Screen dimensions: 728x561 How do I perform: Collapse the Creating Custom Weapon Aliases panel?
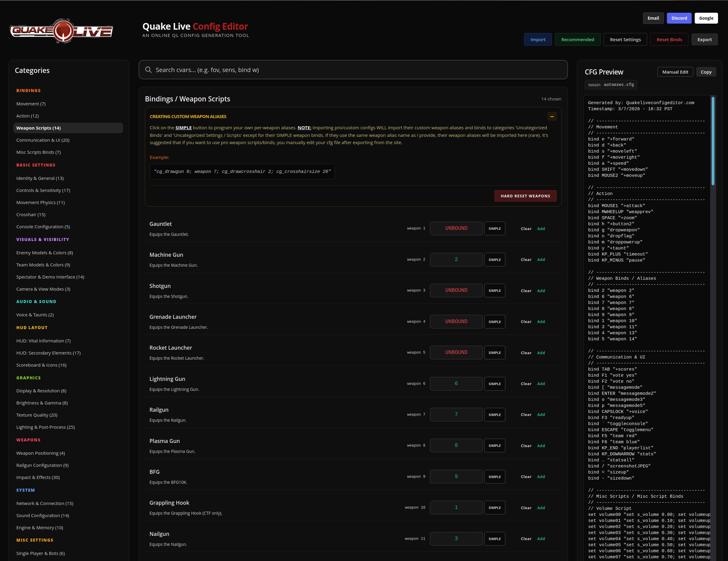pyautogui.click(x=552, y=116)
